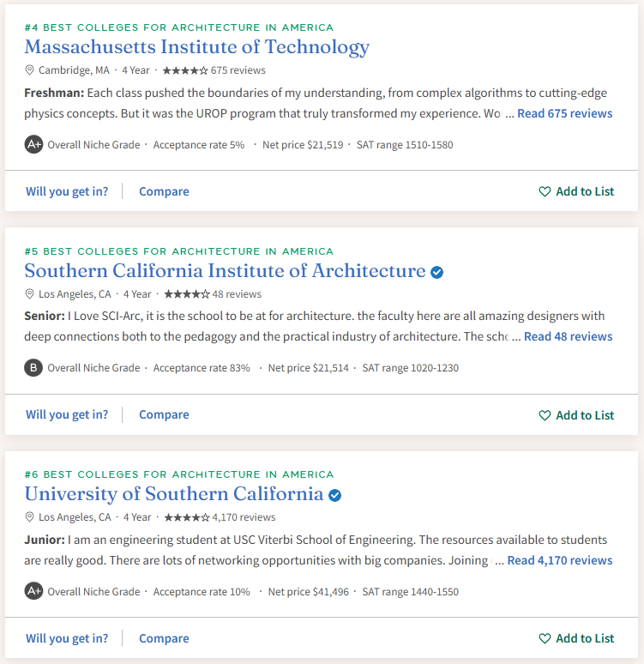Screen dimensions: 644x664
Task: Open the Massachusetts Institute of Technology page
Action: point(197,47)
